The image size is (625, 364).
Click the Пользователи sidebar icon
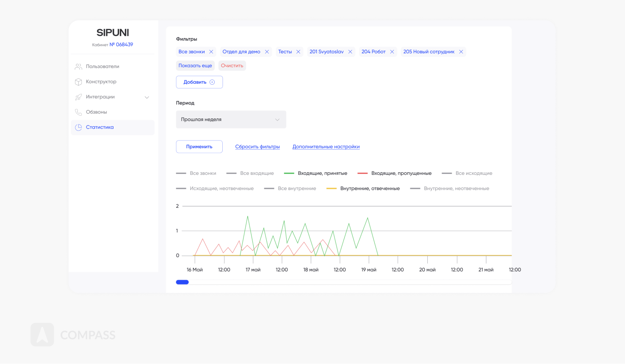78,66
